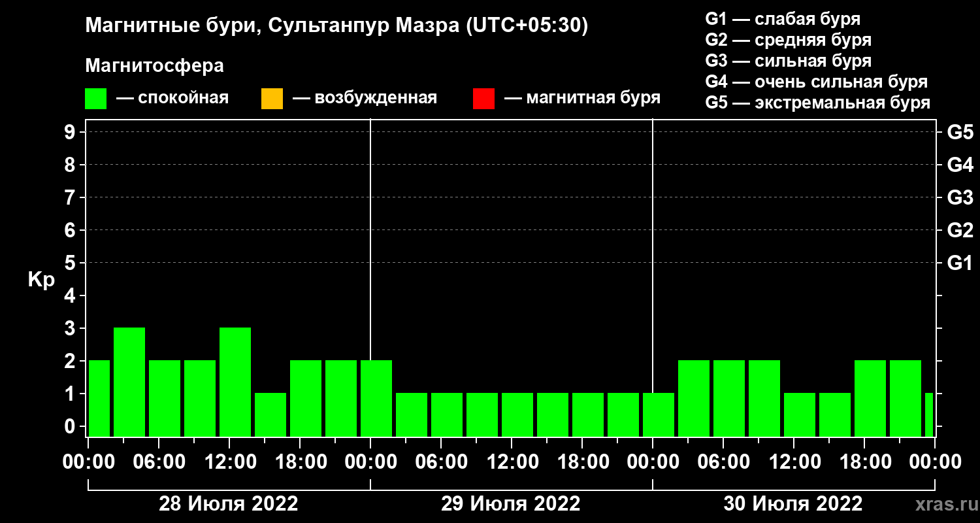Click the 'Магнитосфера' legend heading
980x523 pixels.
(x=155, y=66)
